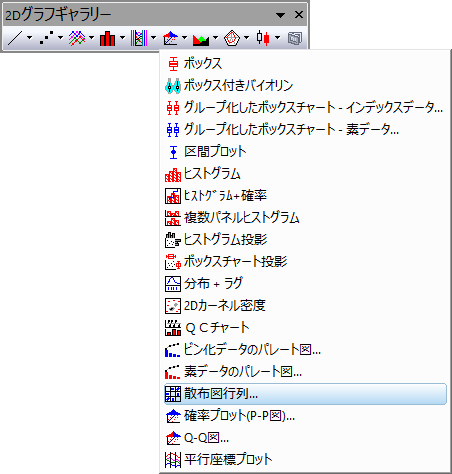Pick the radar chart toolbar icon
The height and width of the screenshot is (474, 452).
[232, 38]
